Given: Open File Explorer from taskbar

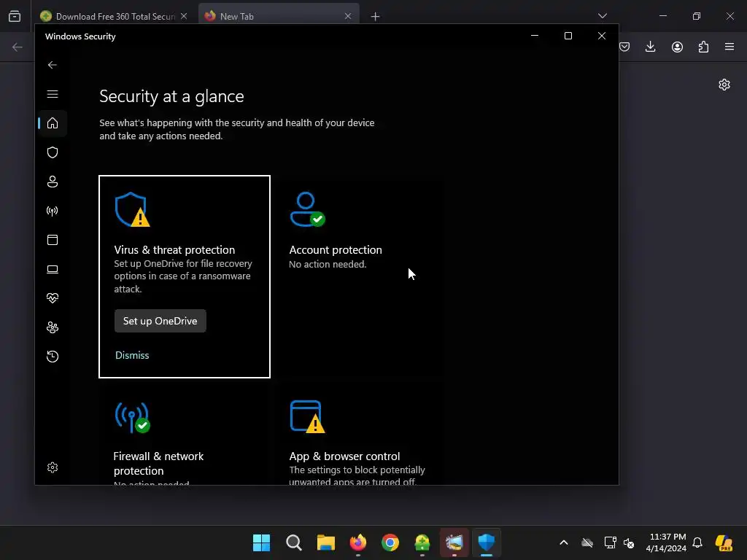Looking at the screenshot, I should pyautogui.click(x=326, y=542).
